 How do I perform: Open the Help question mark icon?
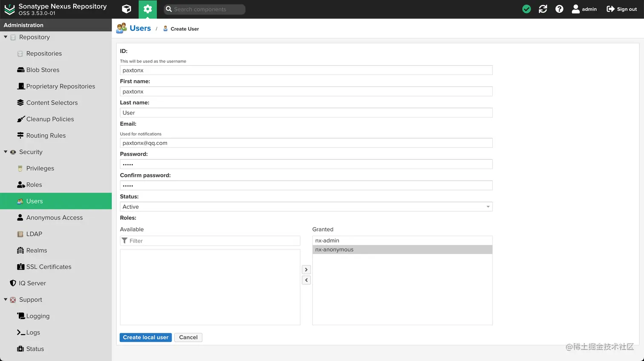pos(559,9)
